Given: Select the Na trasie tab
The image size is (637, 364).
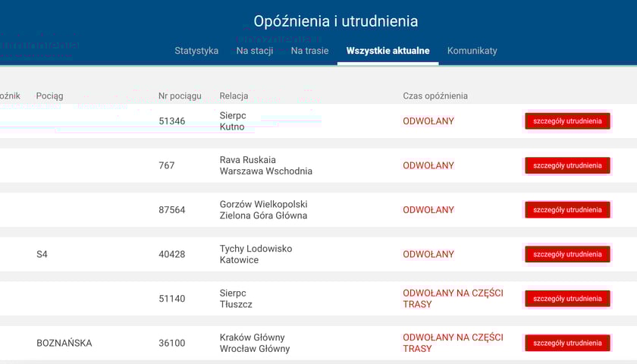Looking at the screenshot, I should (x=309, y=51).
